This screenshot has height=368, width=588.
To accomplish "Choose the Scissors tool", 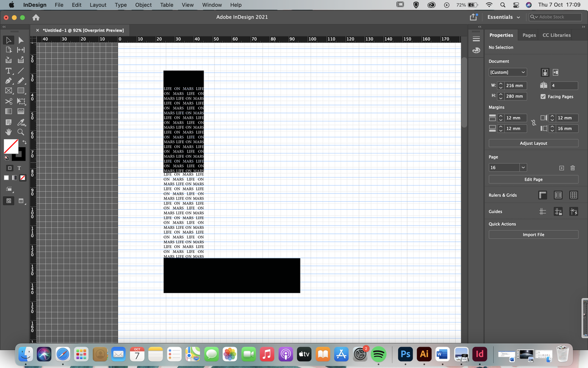I will point(8,101).
